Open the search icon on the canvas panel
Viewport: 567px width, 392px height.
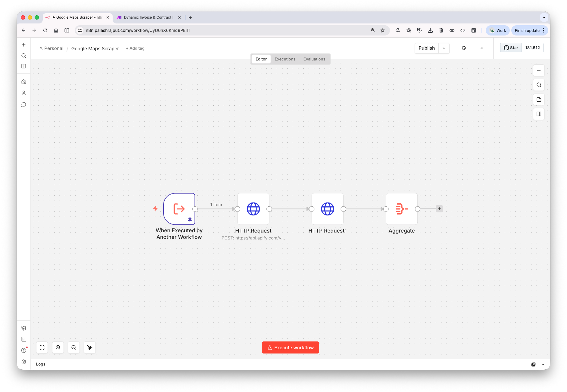pyautogui.click(x=539, y=85)
